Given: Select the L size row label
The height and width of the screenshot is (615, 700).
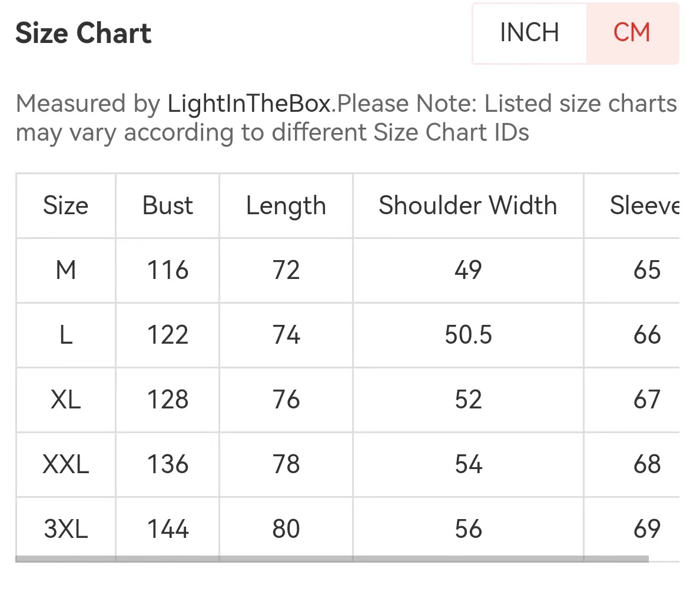Looking at the screenshot, I should pyautogui.click(x=65, y=335).
